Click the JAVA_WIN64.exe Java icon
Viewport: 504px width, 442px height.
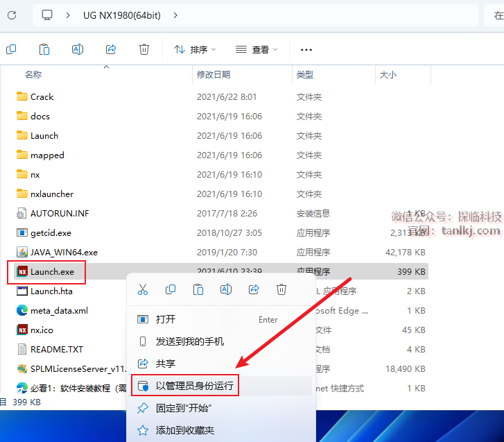point(22,252)
